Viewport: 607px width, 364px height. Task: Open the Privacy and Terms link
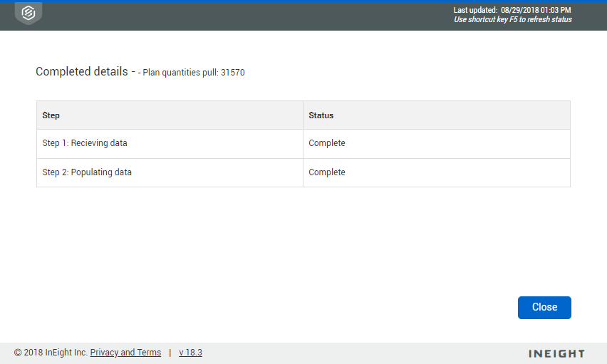(125, 353)
